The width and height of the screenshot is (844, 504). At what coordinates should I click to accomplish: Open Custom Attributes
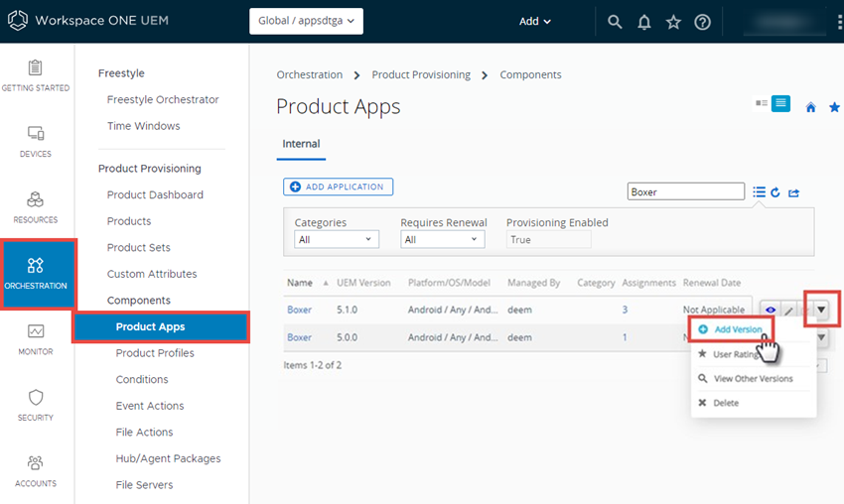coord(152,274)
